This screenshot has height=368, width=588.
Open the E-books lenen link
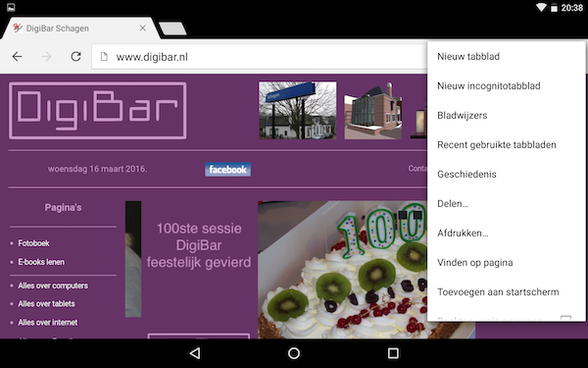pyautogui.click(x=41, y=262)
